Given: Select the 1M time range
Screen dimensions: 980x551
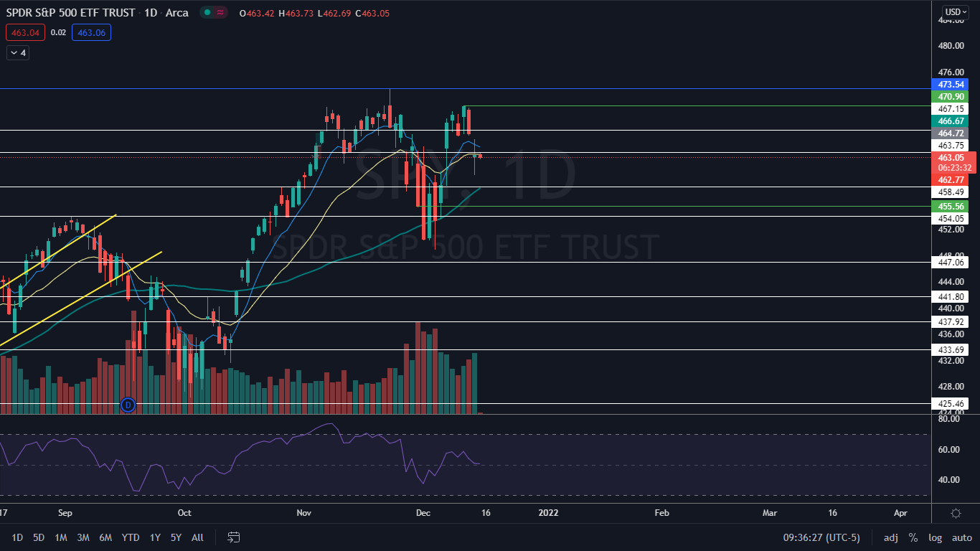Looking at the screenshot, I should 61,537.
